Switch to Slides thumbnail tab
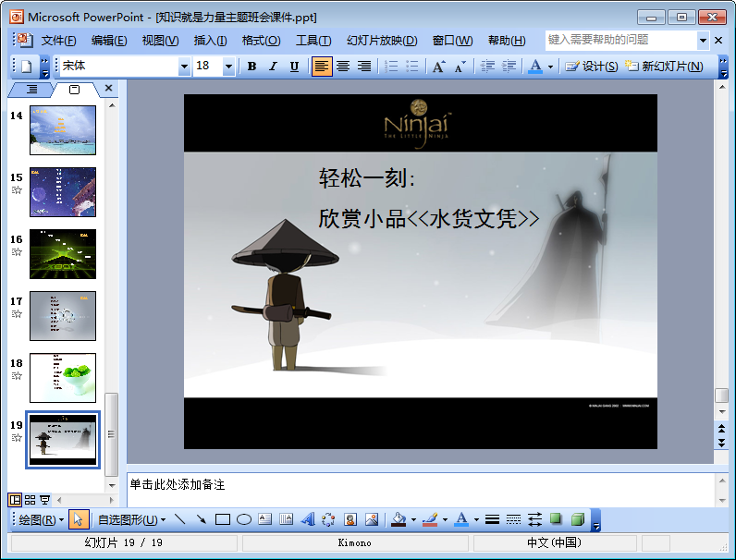This screenshot has width=736, height=560. pyautogui.click(x=74, y=89)
